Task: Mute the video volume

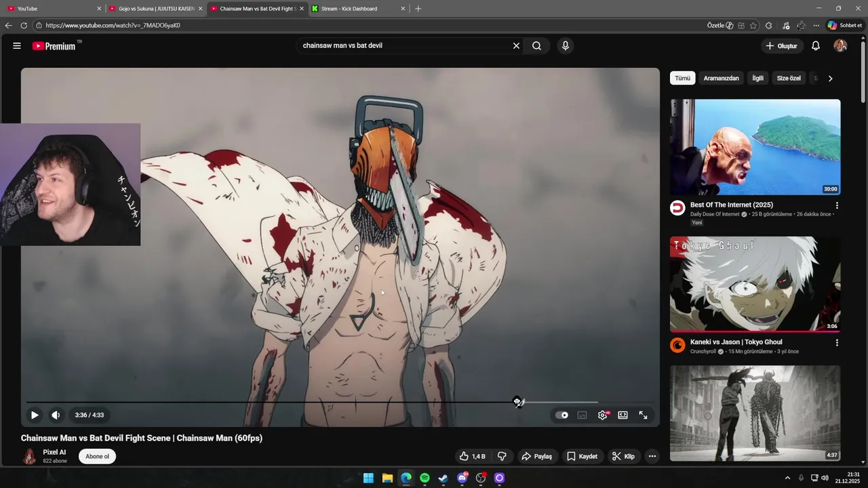Action: [x=56, y=415]
